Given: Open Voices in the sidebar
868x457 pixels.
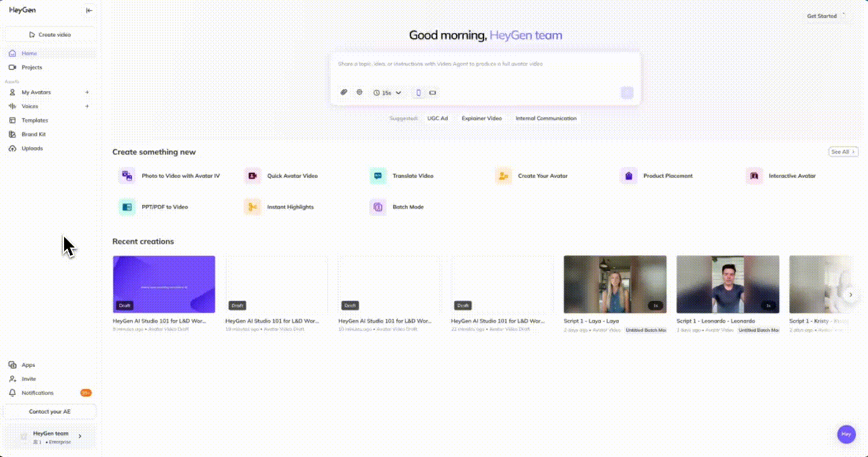Looking at the screenshot, I should pyautogui.click(x=30, y=107).
